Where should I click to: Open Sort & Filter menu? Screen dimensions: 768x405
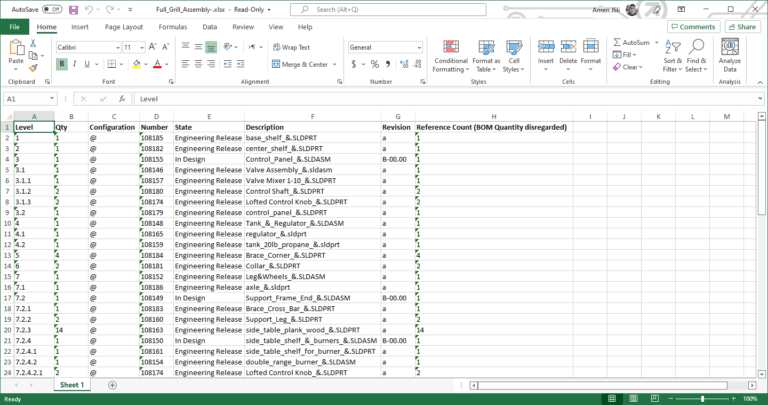(672, 56)
